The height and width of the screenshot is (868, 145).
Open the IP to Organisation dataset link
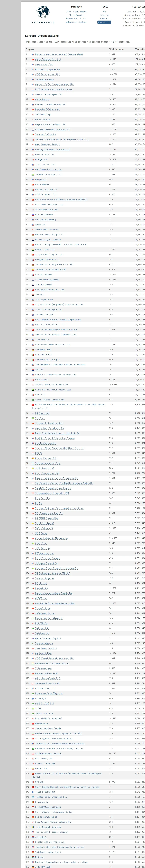[x=76, y=12]
